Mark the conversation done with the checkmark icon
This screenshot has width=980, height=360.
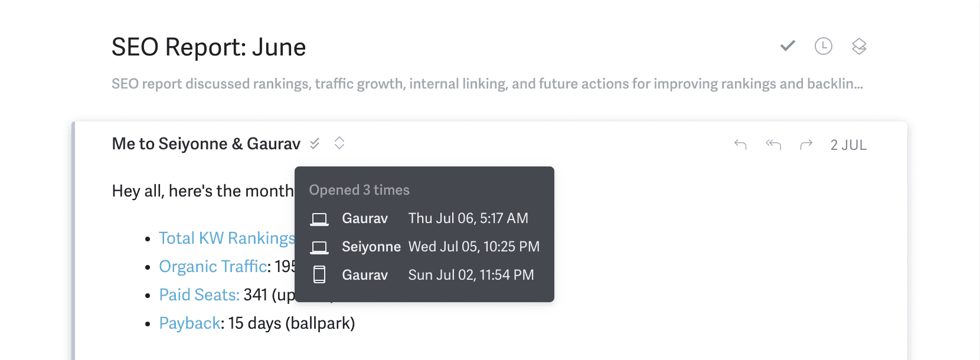(788, 46)
